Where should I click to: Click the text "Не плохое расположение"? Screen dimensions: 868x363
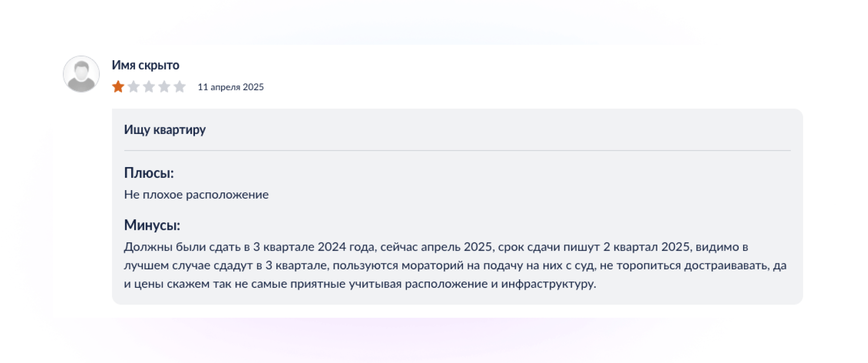click(196, 195)
